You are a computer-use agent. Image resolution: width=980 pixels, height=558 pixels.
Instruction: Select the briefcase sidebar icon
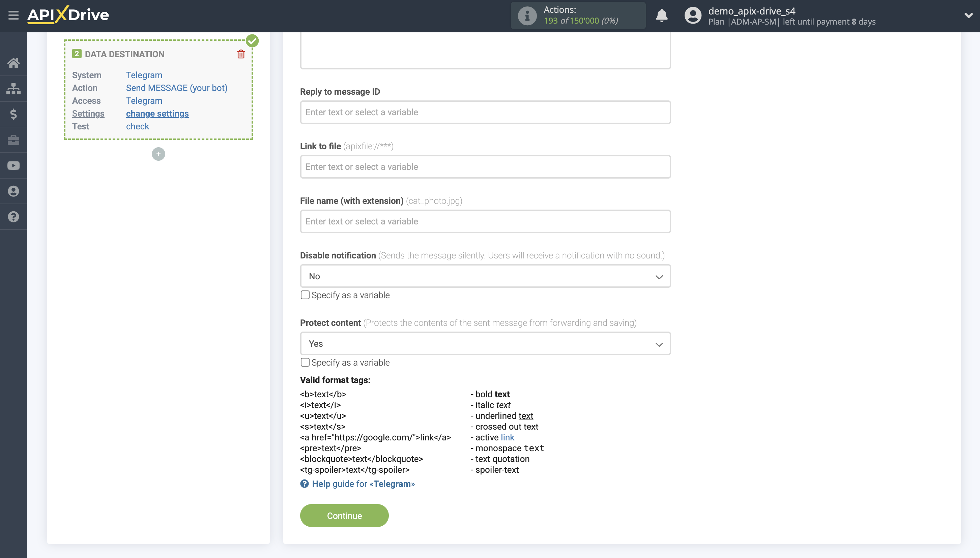pos(14,139)
